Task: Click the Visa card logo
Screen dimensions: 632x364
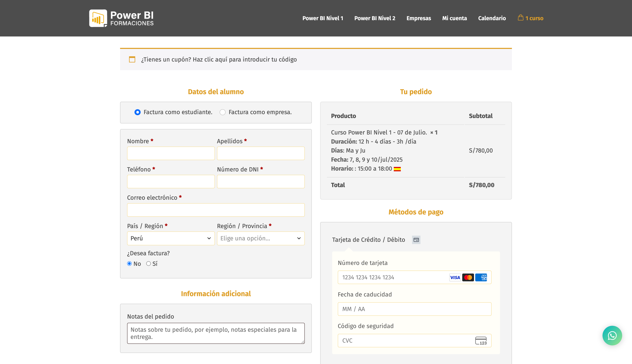Action: (x=455, y=277)
